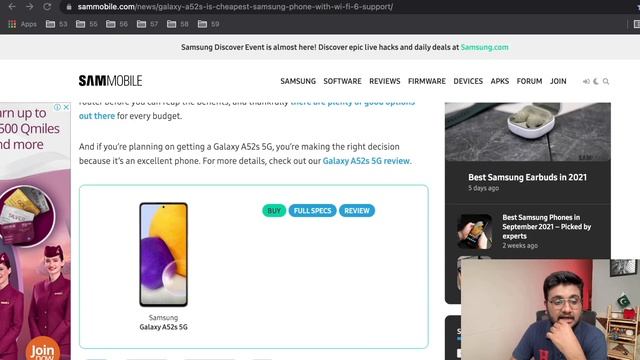The width and height of the screenshot is (640, 360).
Task: Click the Galaxy A52s 5G phone image
Action: tap(164, 254)
